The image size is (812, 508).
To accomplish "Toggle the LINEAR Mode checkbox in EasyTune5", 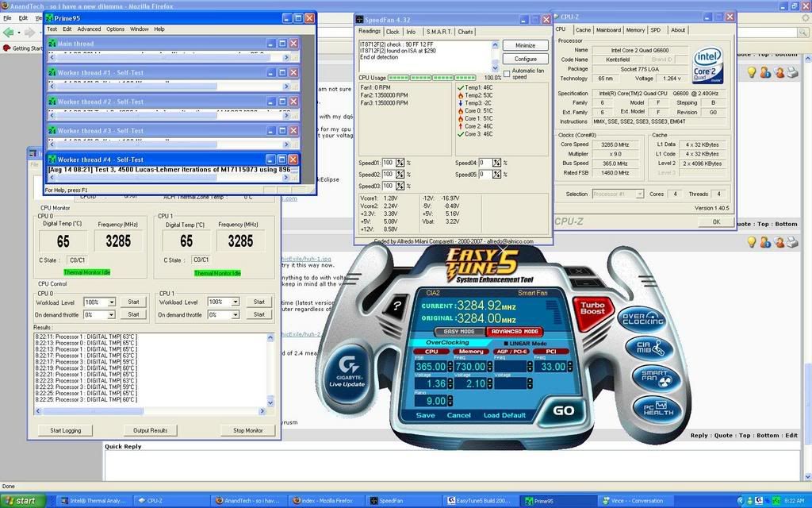I will (x=507, y=343).
